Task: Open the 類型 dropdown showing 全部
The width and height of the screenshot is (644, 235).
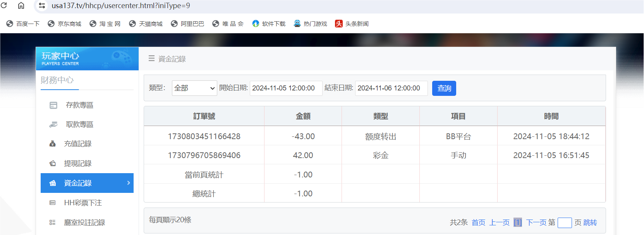Action: [194, 88]
